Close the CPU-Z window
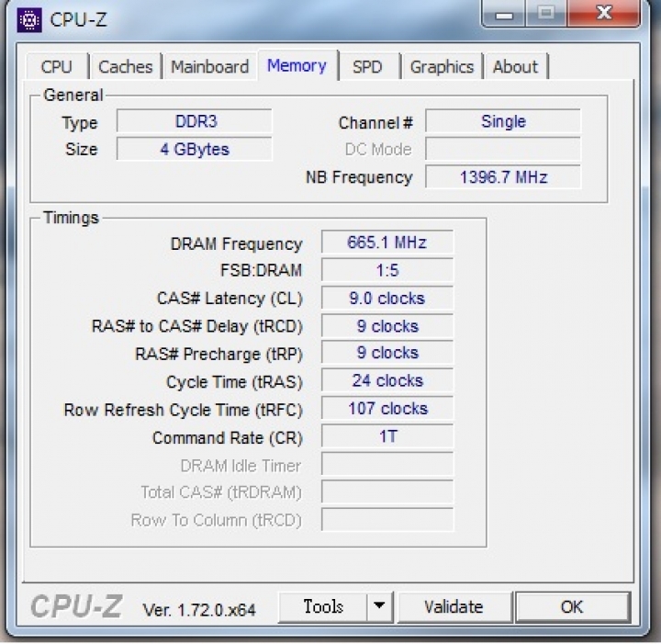Screen dimensions: 661x644 (x=604, y=13)
